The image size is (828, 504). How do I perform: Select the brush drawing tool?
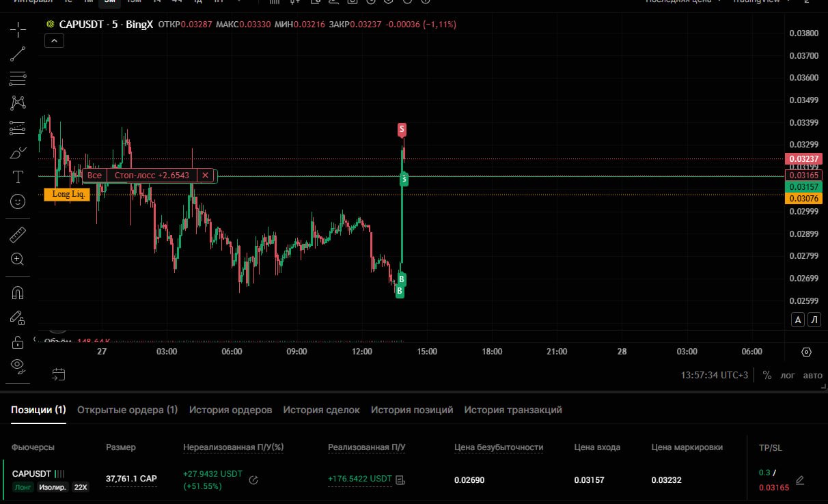click(18, 152)
